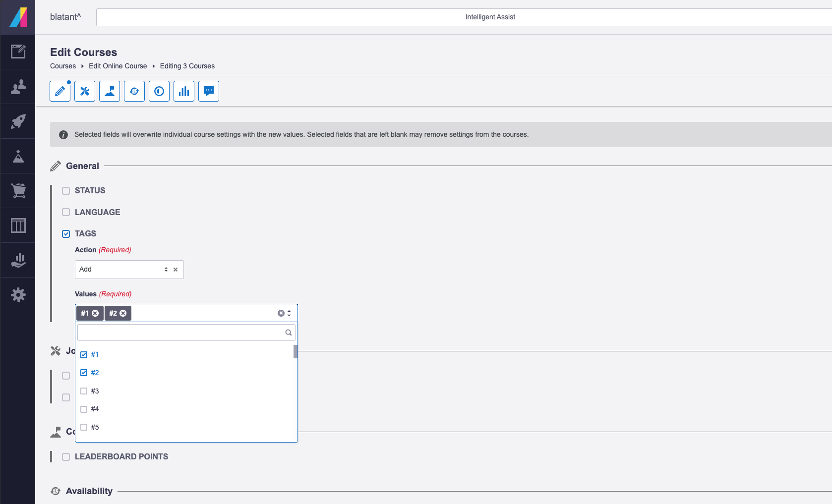Click the Edit Online Course breadcrumb
Viewport: 832px width, 504px height.
point(118,66)
